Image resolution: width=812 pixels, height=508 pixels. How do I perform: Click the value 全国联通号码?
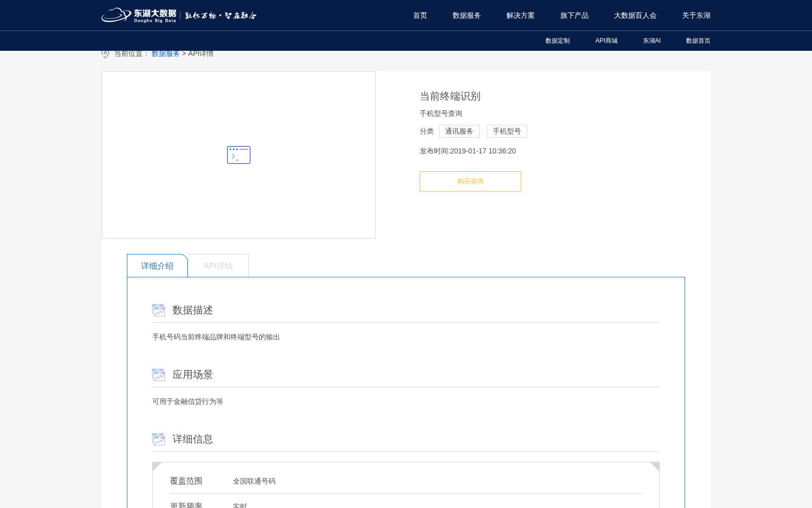pyautogui.click(x=254, y=481)
